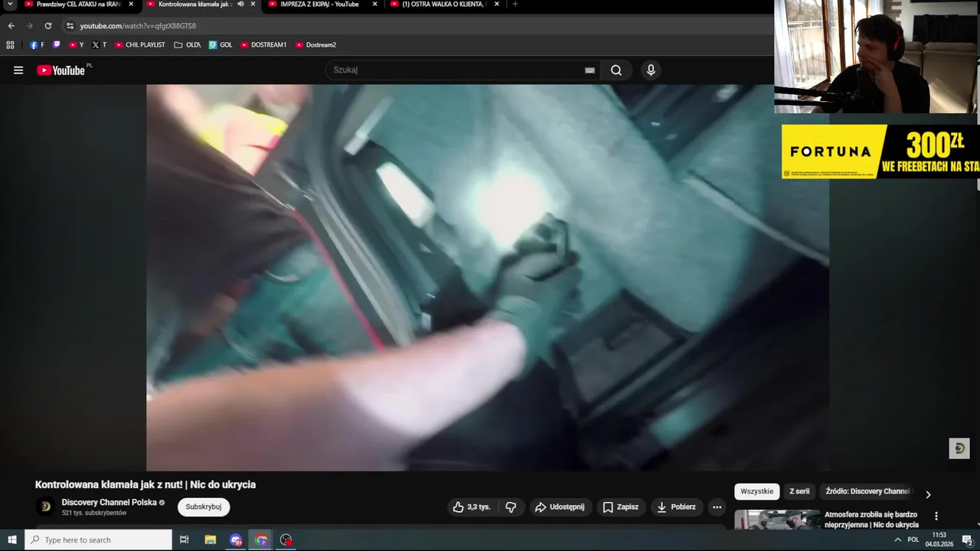Open the Twitch bookmark
Viewport: 980px width, 551px height.
pos(56,44)
